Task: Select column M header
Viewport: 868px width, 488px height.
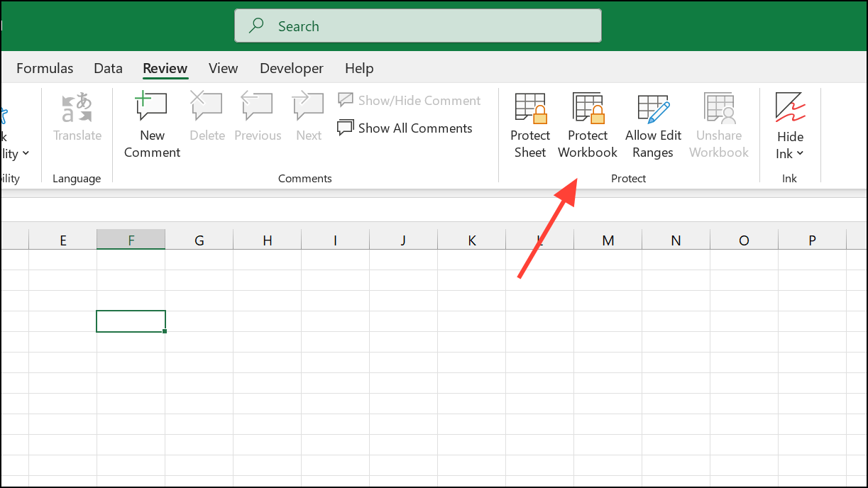Action: tap(608, 240)
